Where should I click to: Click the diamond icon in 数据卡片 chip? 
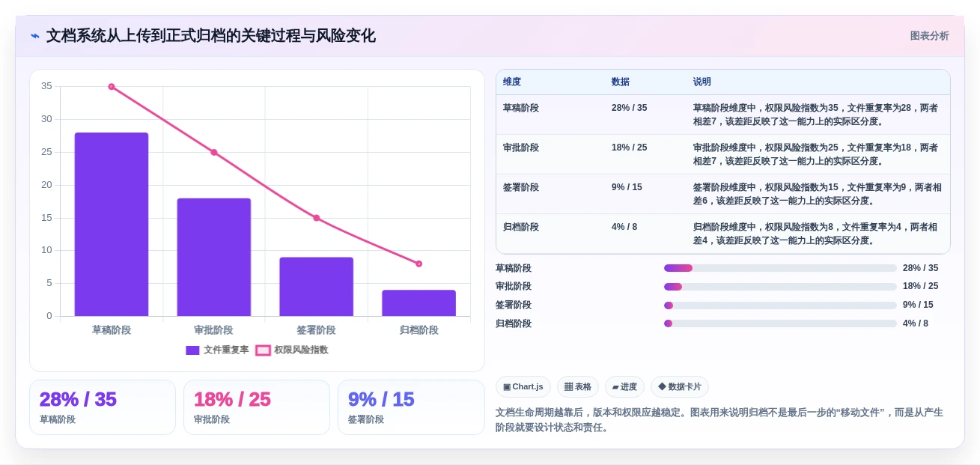[x=662, y=387]
